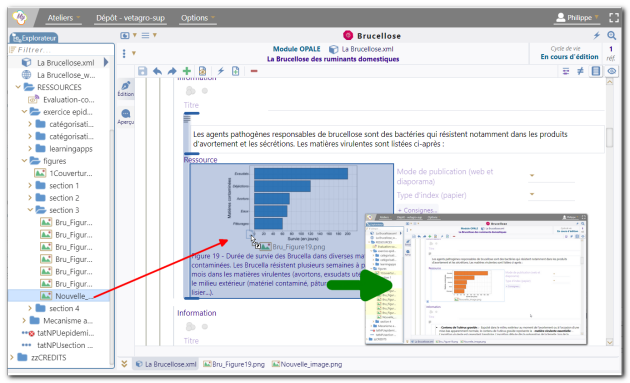Click the fullscreen icon in the top-right corner
The height and width of the screenshot is (383, 630).
(614, 17)
